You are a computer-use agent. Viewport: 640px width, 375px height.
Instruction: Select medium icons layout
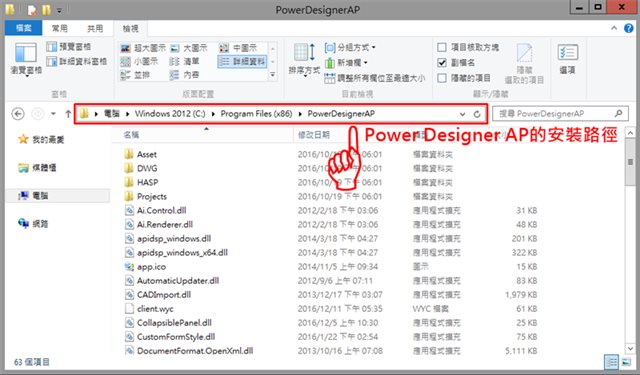point(238,48)
